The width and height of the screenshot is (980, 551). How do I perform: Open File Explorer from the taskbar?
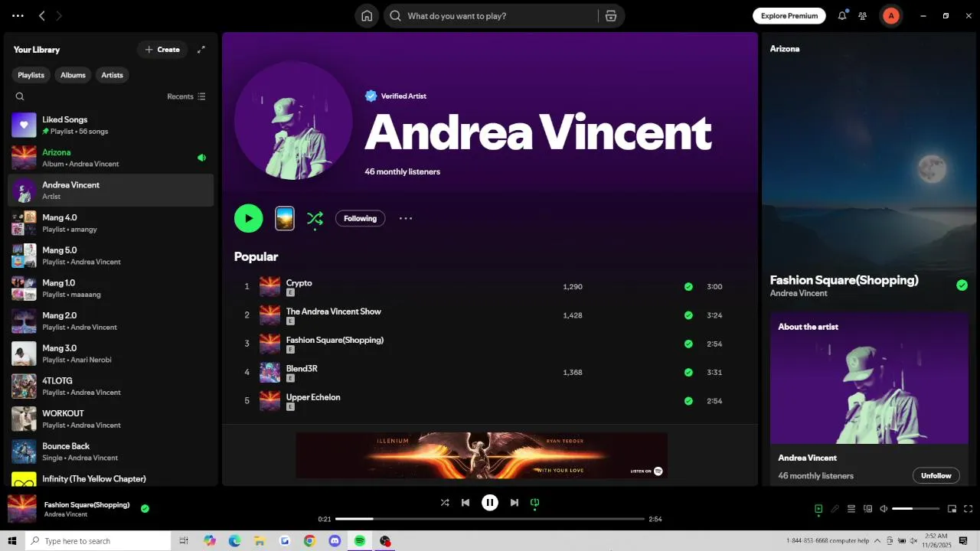click(260, 541)
